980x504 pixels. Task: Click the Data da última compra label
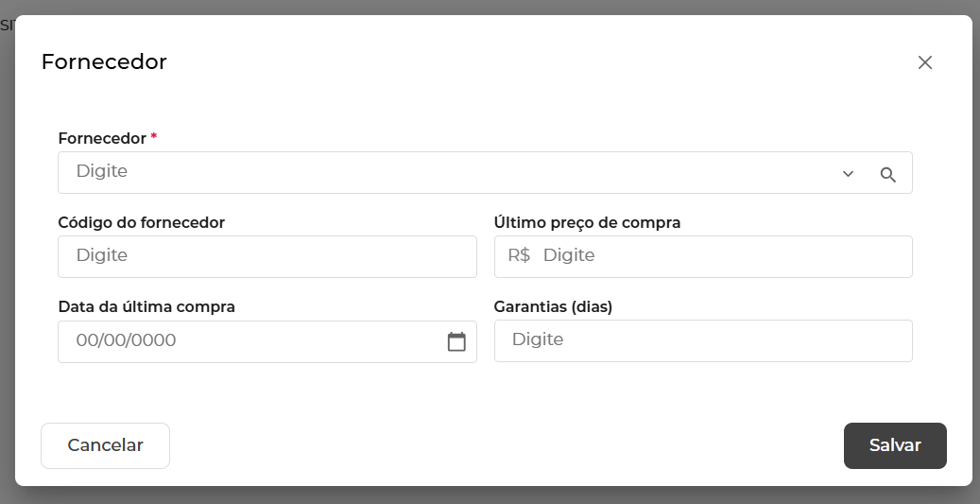click(146, 306)
